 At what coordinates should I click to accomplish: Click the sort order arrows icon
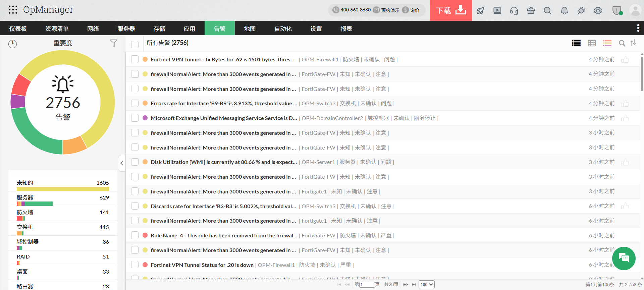(x=633, y=43)
